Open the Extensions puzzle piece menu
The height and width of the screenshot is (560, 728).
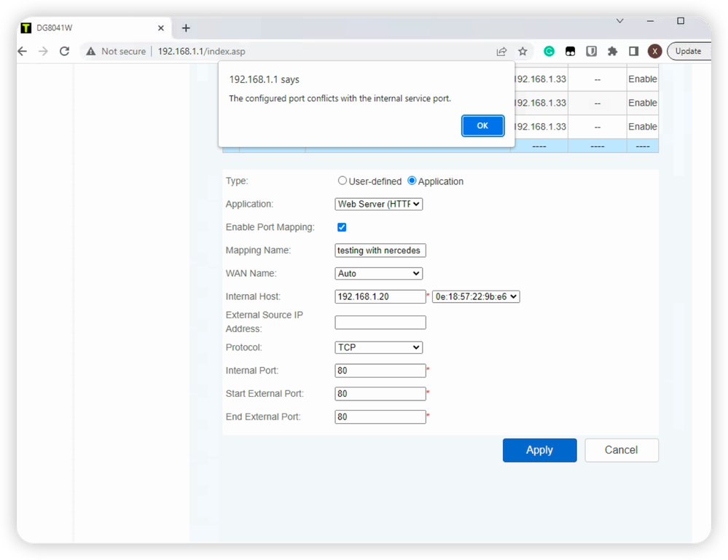click(612, 52)
